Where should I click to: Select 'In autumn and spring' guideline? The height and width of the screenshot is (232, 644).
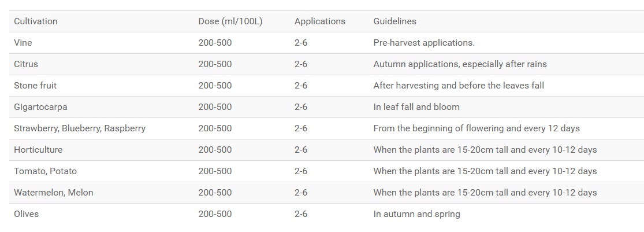point(416,214)
